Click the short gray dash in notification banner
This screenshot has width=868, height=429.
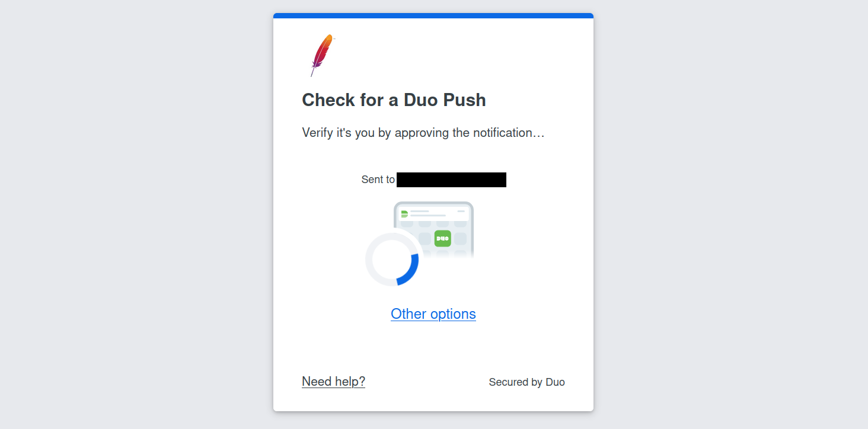coord(461,211)
